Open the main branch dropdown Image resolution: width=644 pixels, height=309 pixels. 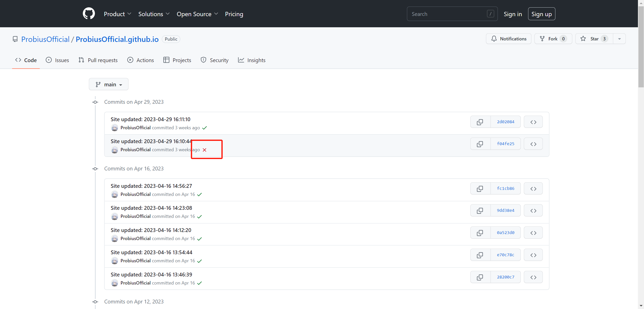click(x=109, y=84)
